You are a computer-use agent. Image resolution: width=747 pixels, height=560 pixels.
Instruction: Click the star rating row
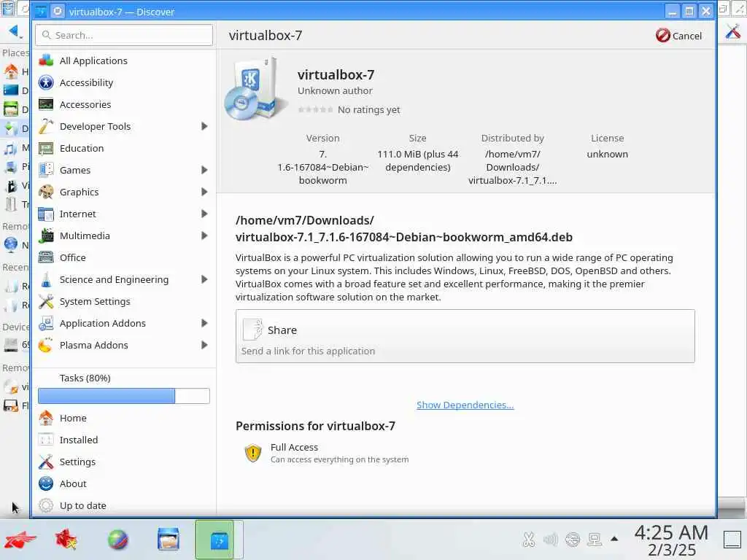coord(315,109)
